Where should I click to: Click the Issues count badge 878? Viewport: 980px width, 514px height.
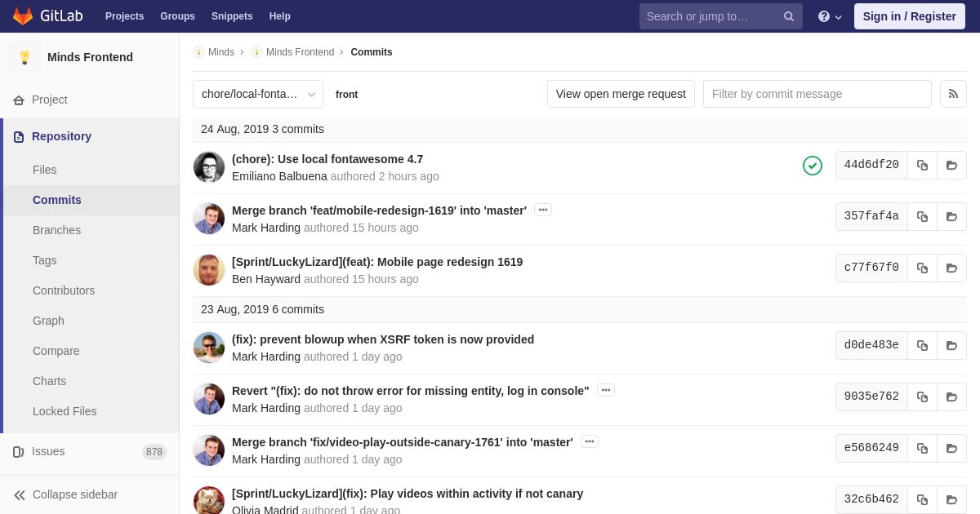click(x=154, y=452)
